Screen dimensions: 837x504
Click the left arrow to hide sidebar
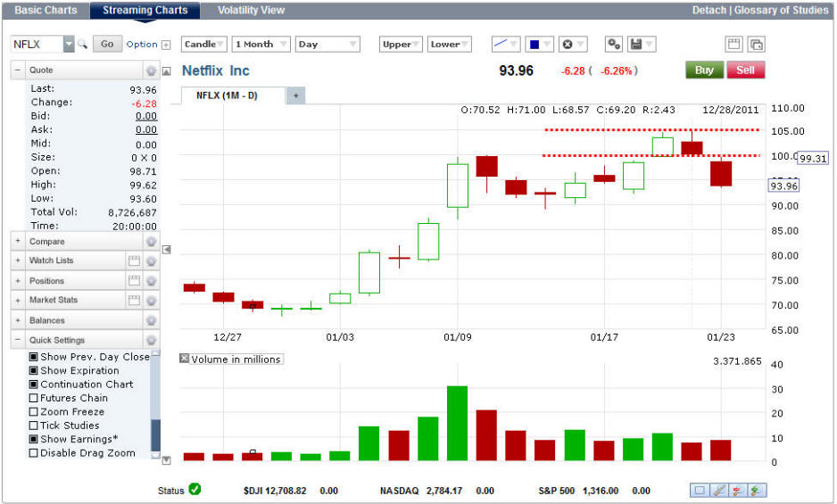click(167, 250)
